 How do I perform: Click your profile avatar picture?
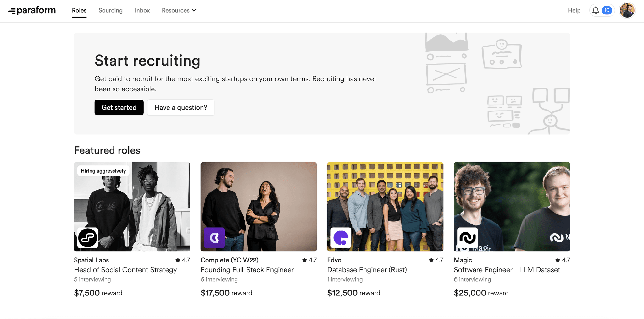(x=627, y=10)
